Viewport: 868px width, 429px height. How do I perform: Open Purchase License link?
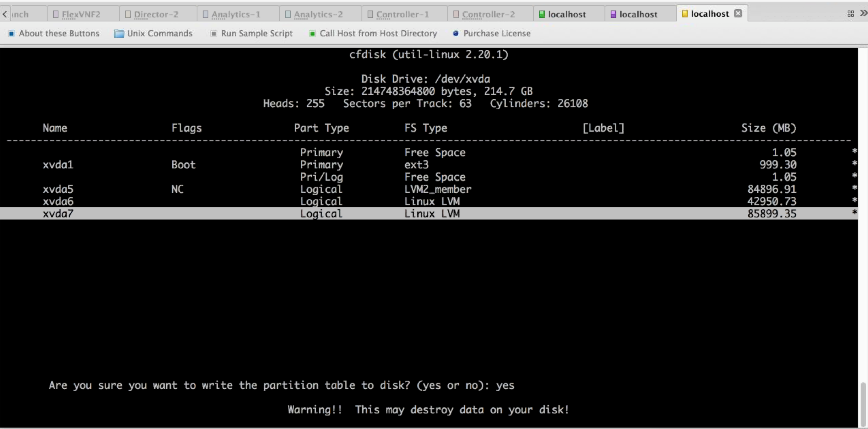coord(492,33)
